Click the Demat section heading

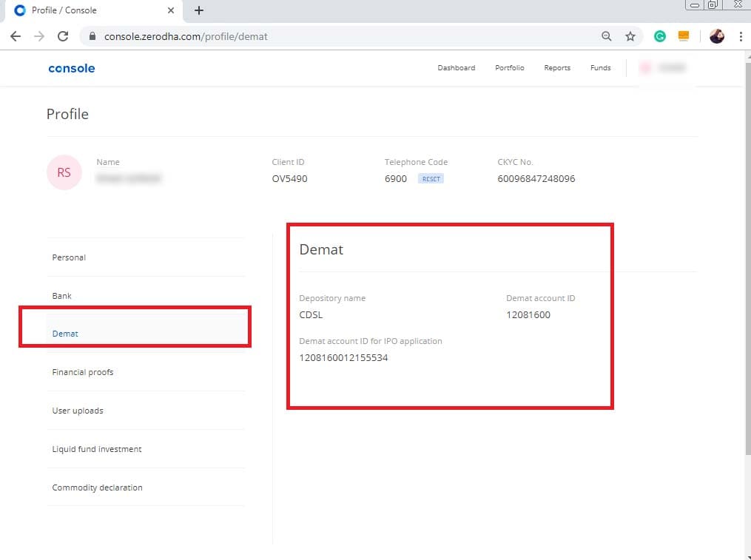(321, 249)
